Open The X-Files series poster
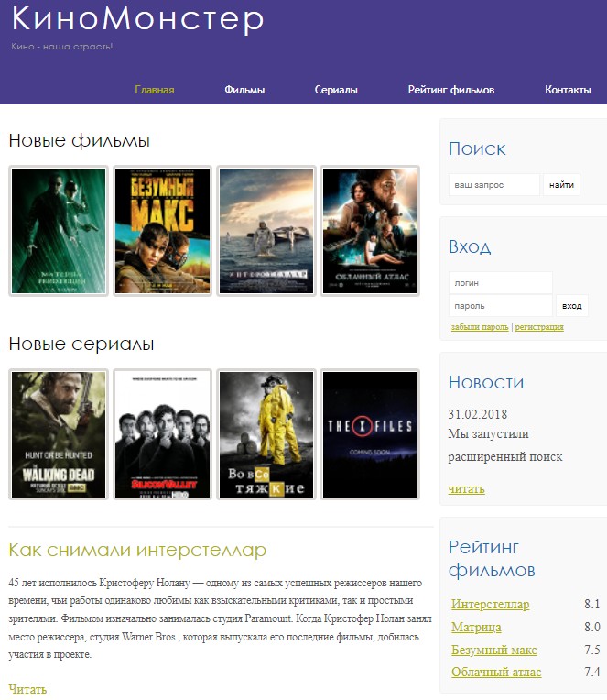The image size is (607, 700). coord(370,434)
